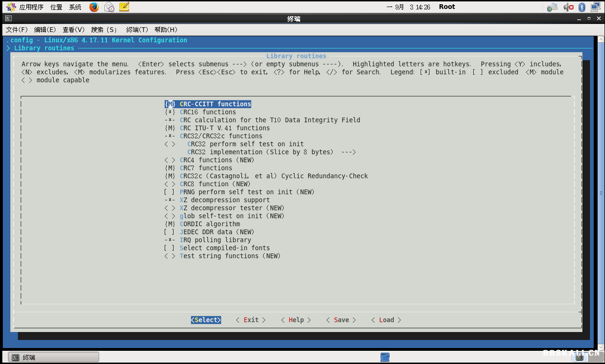Open the Tomboy notes icon
The image size is (605, 364).
click(124, 7)
